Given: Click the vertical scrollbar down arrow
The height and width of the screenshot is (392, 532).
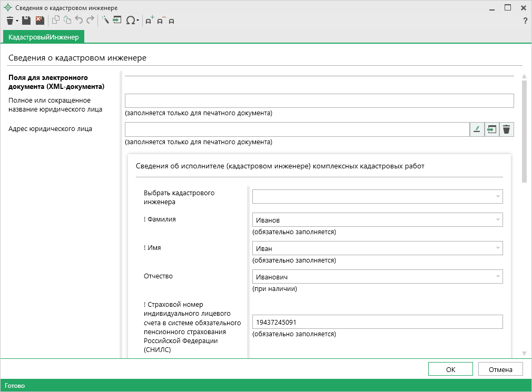Looking at the screenshot, I should [524, 353].
